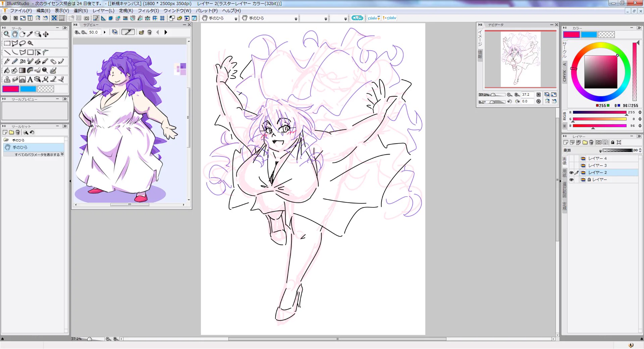The image size is (644, 349).
Task: Select the Fill bucket tool
Action: (x=6, y=70)
